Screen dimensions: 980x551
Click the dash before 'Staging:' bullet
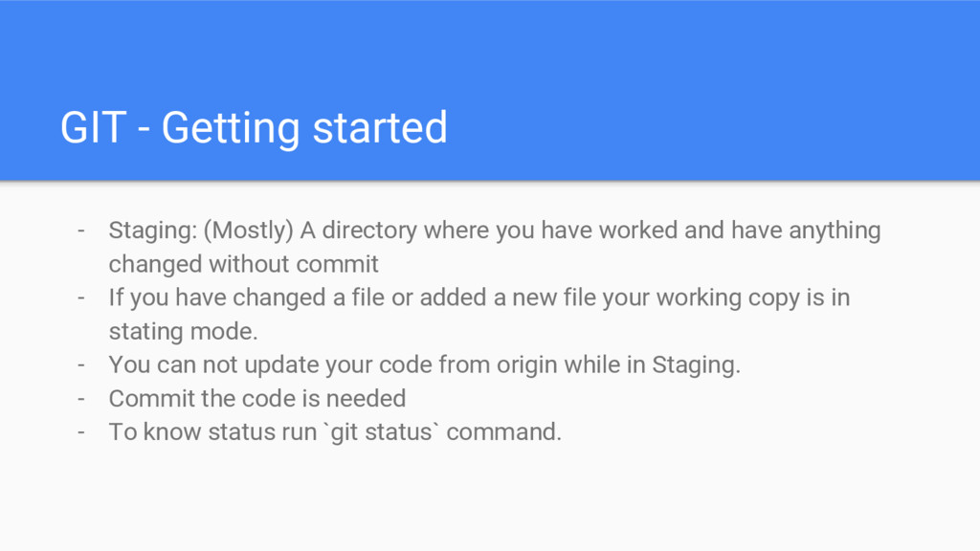click(x=81, y=231)
